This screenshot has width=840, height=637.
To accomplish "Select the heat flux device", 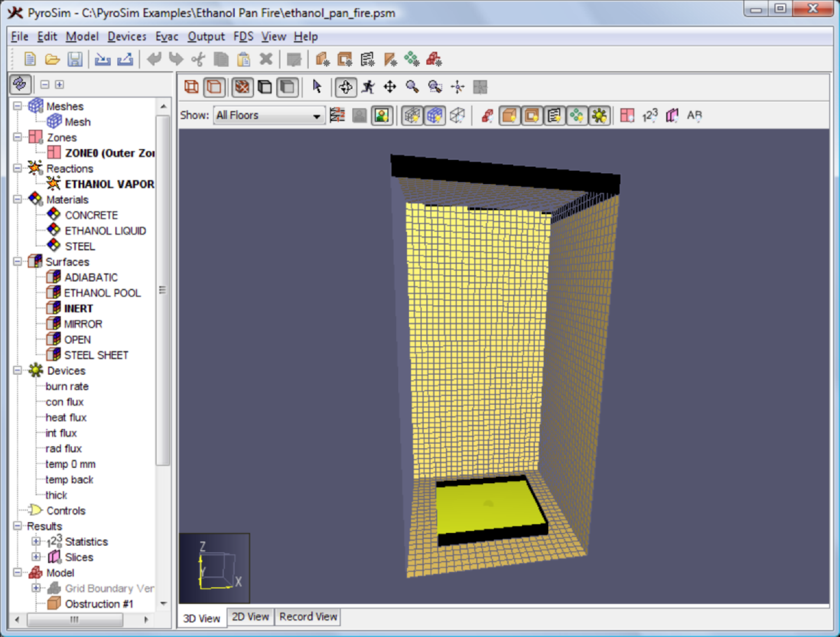I will point(66,418).
